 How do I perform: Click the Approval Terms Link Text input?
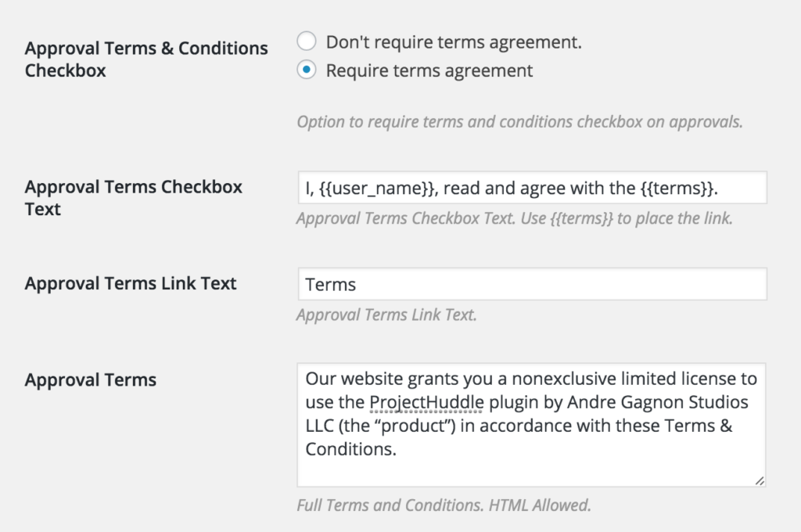click(532, 284)
